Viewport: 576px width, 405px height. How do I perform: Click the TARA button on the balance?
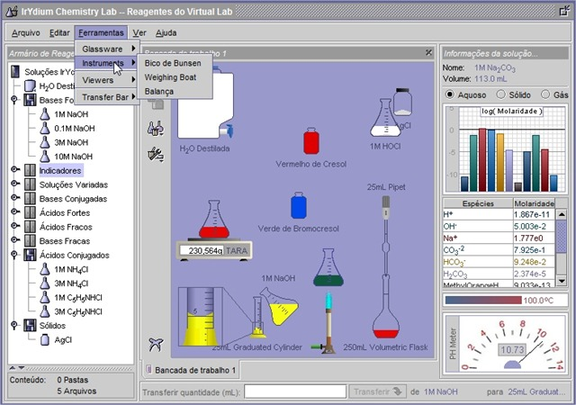237,251
